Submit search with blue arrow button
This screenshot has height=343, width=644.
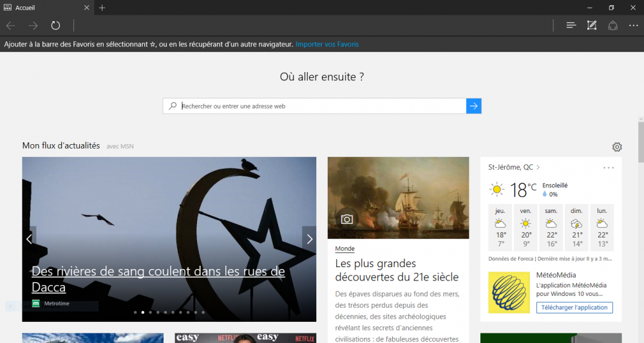[x=473, y=106]
